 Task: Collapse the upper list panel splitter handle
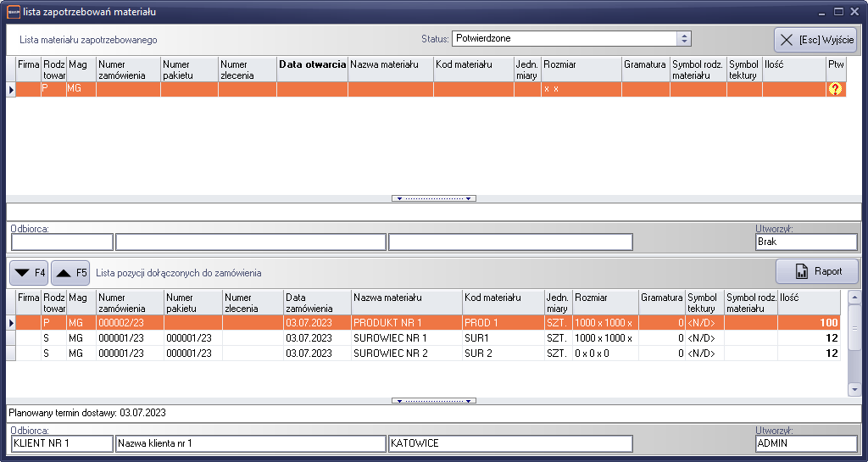434,198
